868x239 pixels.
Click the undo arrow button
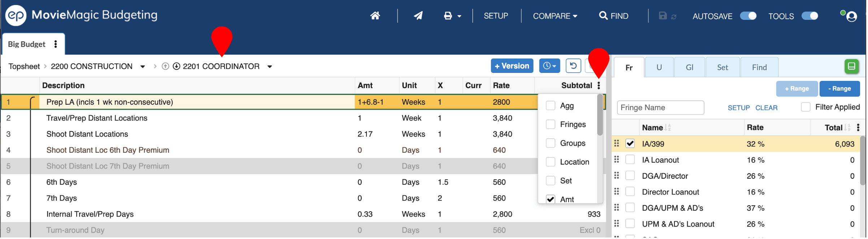coord(573,66)
